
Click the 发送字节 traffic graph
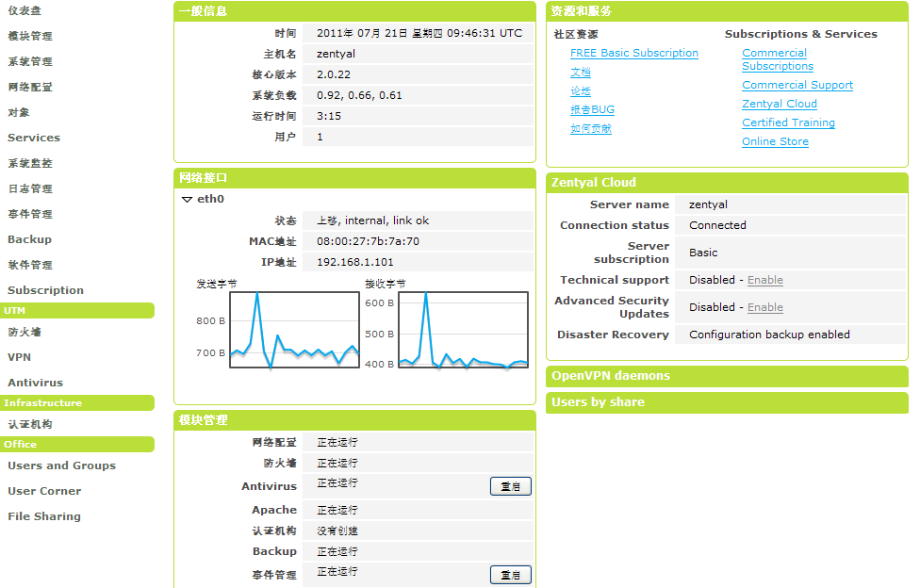[x=294, y=329]
